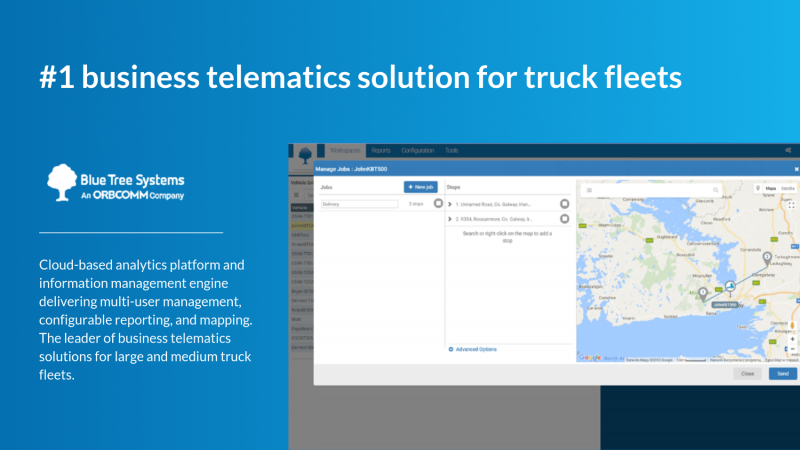Toggle fullscreen map view

click(791, 205)
